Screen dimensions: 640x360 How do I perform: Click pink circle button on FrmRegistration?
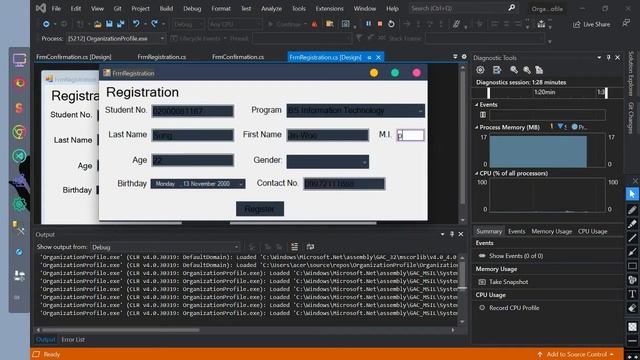pyautogui.click(x=416, y=73)
